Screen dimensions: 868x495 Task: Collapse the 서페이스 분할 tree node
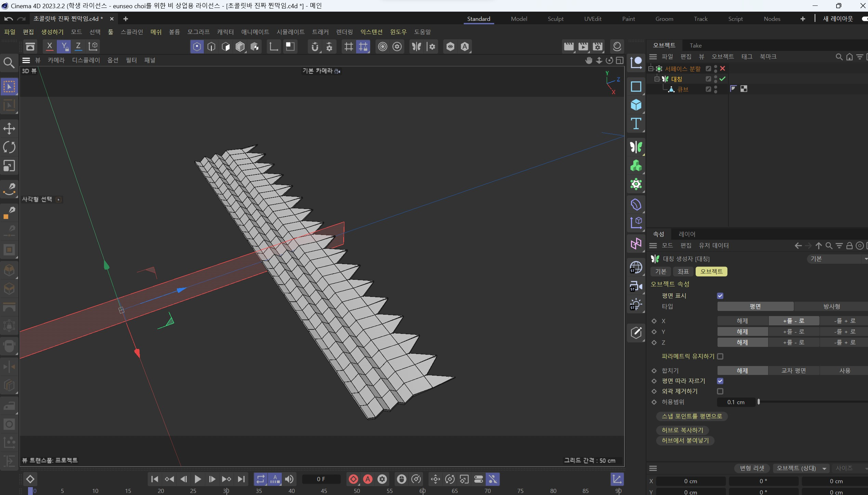pos(651,68)
